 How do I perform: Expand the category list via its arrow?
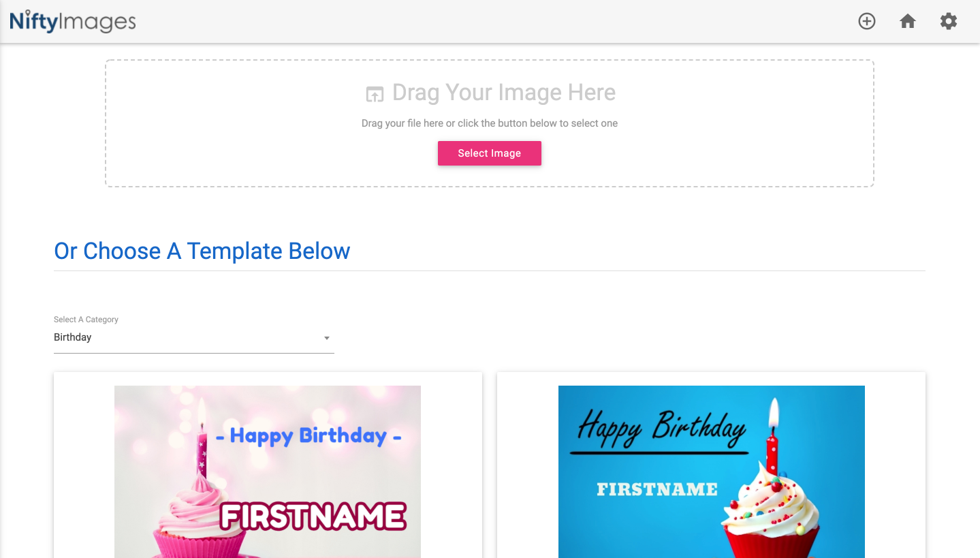pos(327,338)
